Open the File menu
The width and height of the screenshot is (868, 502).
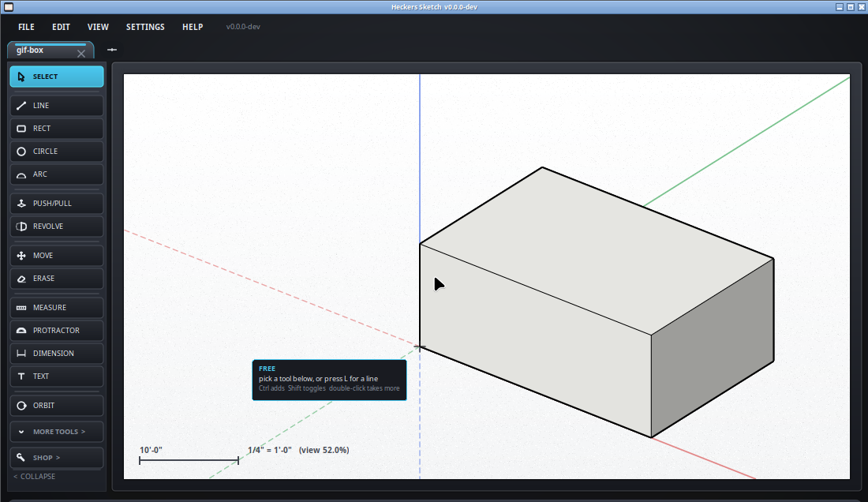click(x=26, y=27)
